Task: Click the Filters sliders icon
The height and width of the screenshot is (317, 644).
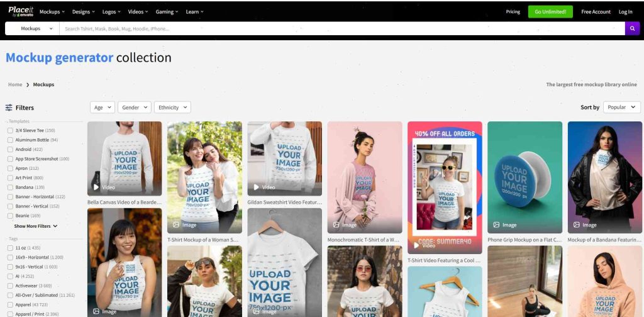Action: click(x=9, y=108)
